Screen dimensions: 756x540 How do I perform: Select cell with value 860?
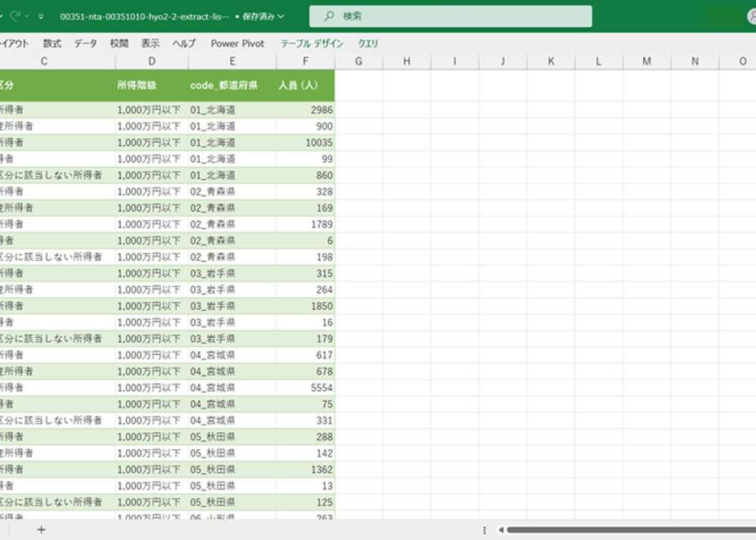[x=306, y=175]
